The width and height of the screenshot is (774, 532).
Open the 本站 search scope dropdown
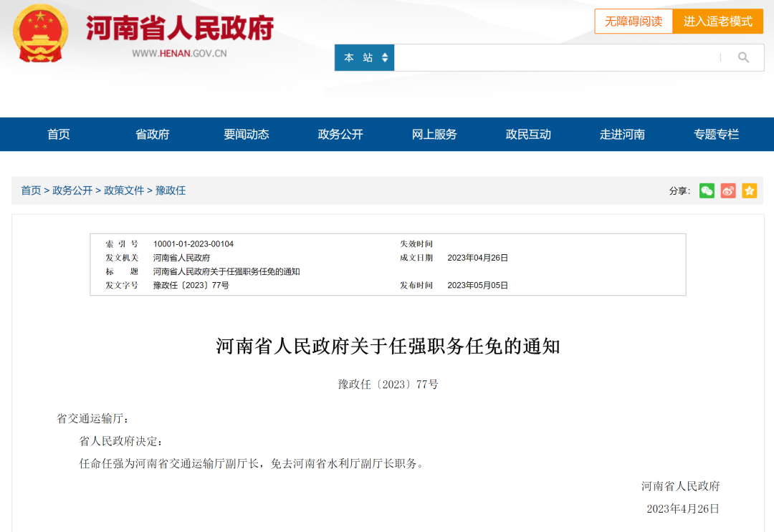[364, 58]
